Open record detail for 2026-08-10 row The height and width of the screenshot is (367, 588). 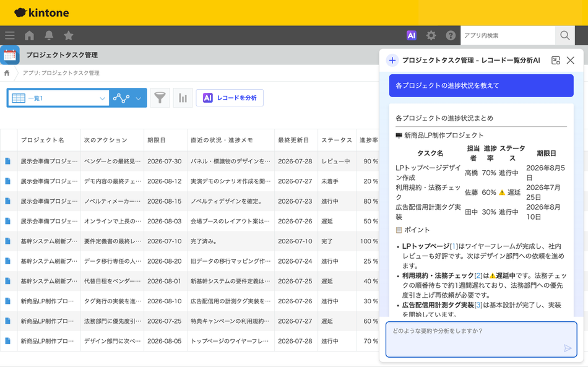[7, 301]
